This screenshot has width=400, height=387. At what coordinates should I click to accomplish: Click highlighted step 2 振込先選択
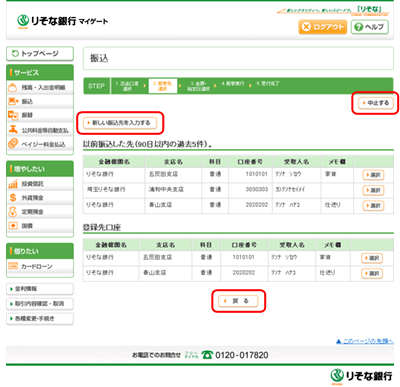tap(163, 86)
